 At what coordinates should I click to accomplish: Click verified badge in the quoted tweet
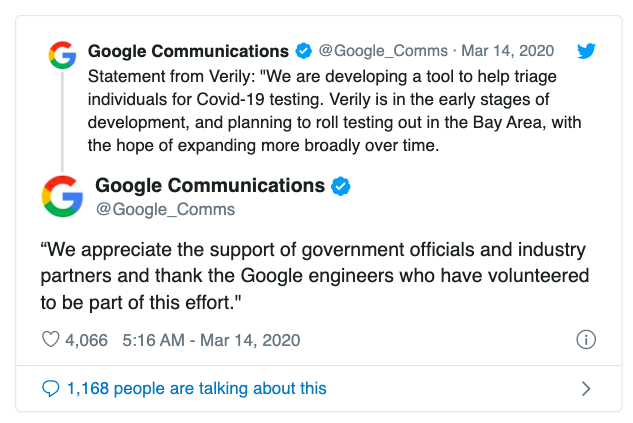(303, 51)
